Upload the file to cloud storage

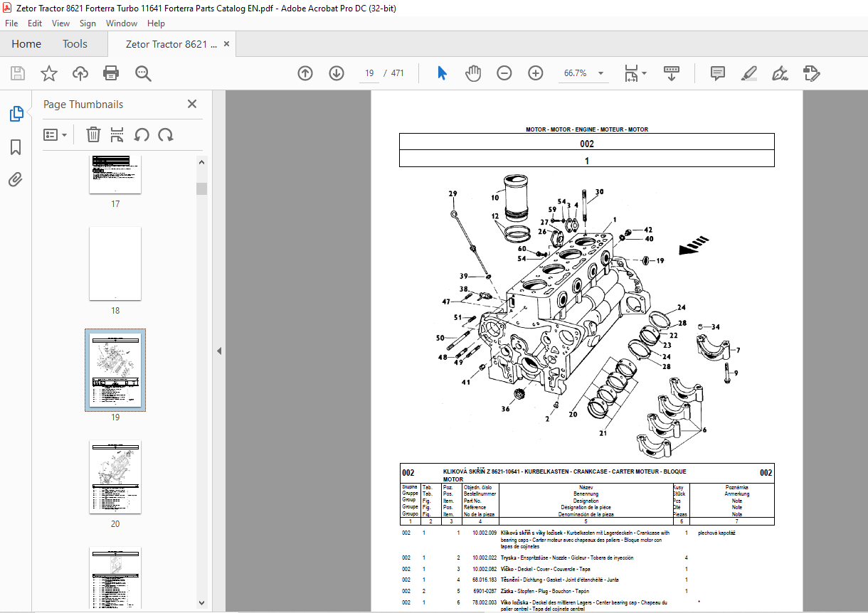point(80,73)
